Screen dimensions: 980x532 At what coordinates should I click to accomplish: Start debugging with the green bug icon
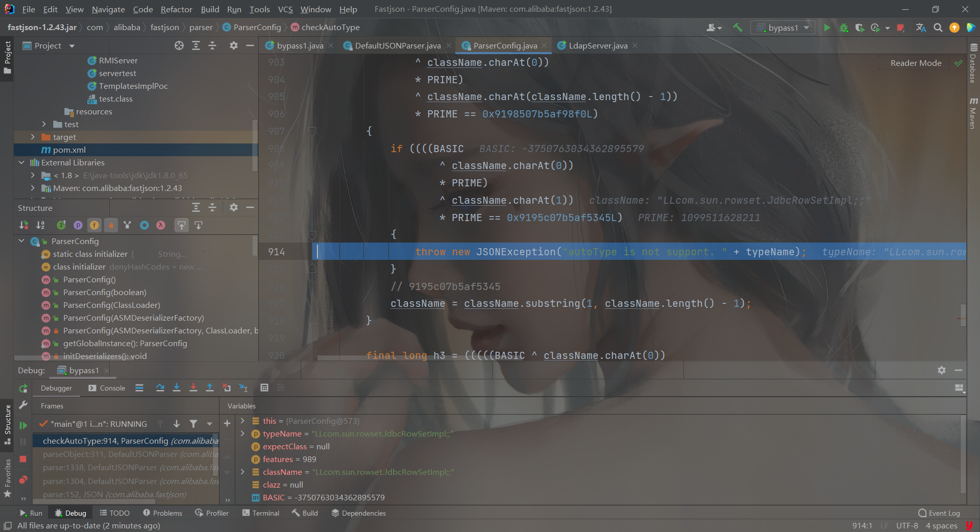pyautogui.click(x=844, y=28)
